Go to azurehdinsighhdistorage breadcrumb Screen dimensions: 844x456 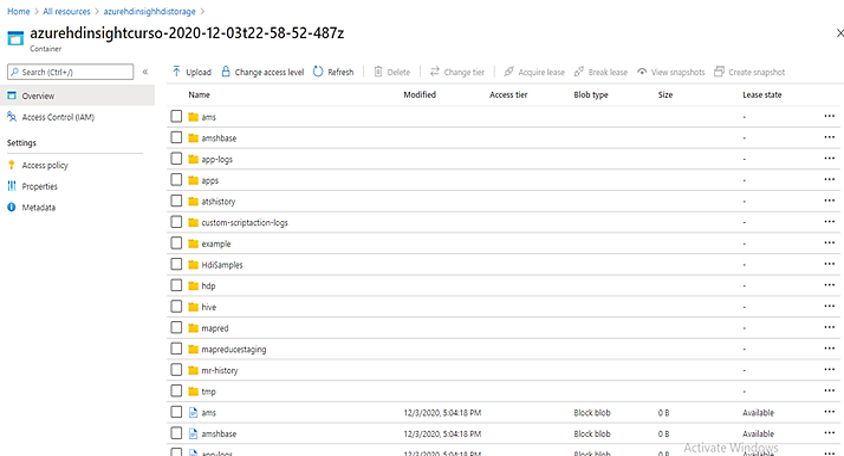tap(150, 11)
